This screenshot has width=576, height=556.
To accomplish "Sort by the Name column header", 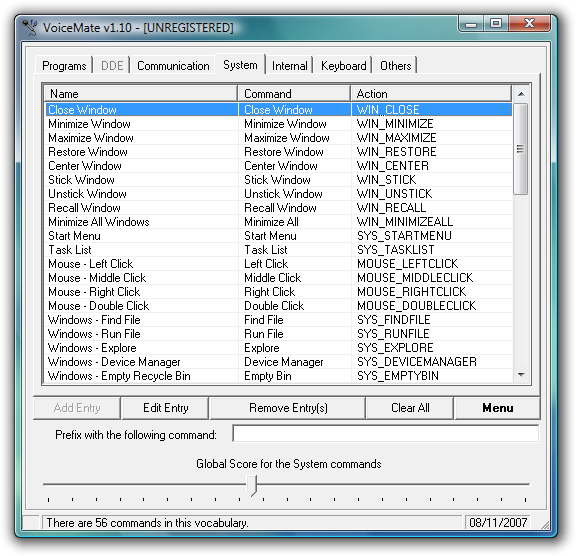I will [x=141, y=94].
